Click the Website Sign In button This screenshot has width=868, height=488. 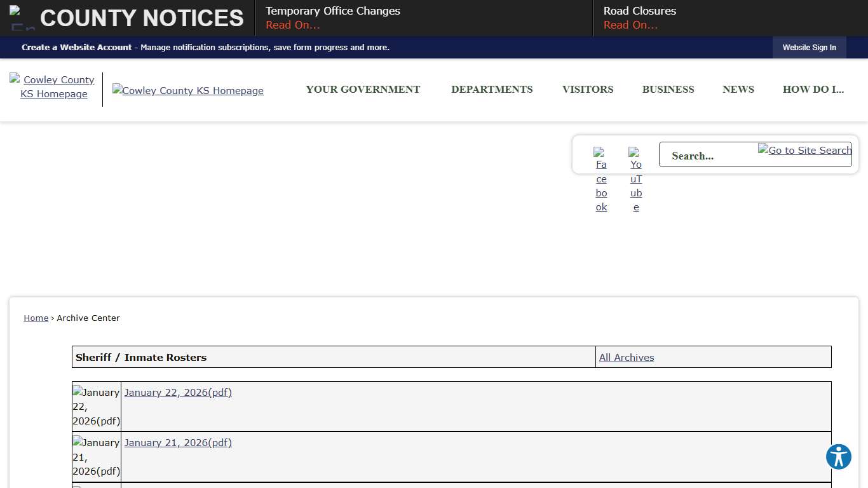pyautogui.click(x=809, y=47)
